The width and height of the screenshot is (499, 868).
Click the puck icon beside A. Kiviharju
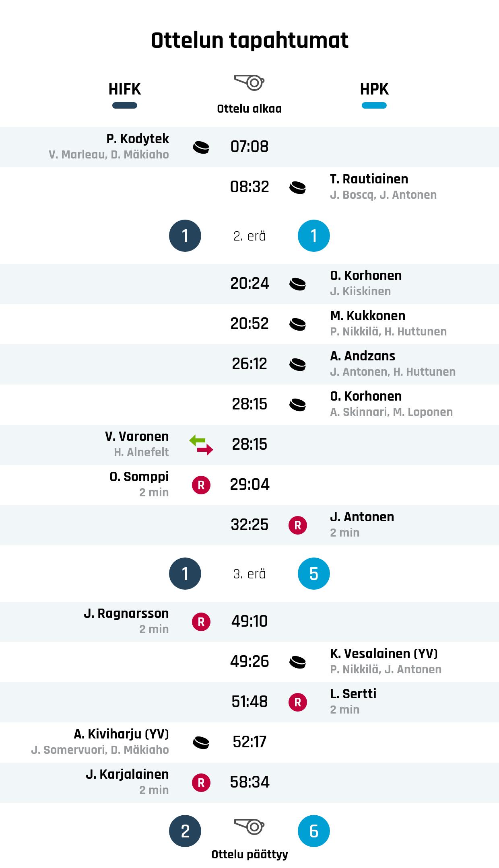(201, 743)
